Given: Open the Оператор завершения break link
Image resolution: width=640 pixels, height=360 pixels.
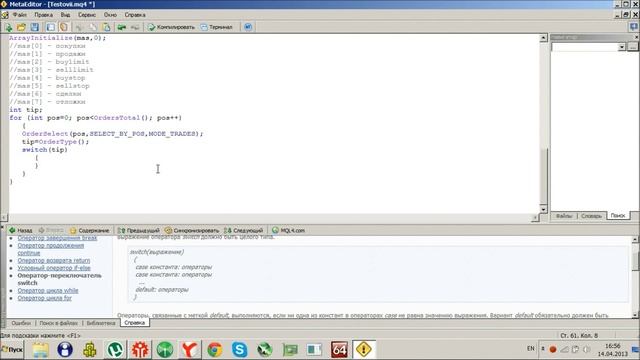Looking at the screenshot, I should point(57,238).
